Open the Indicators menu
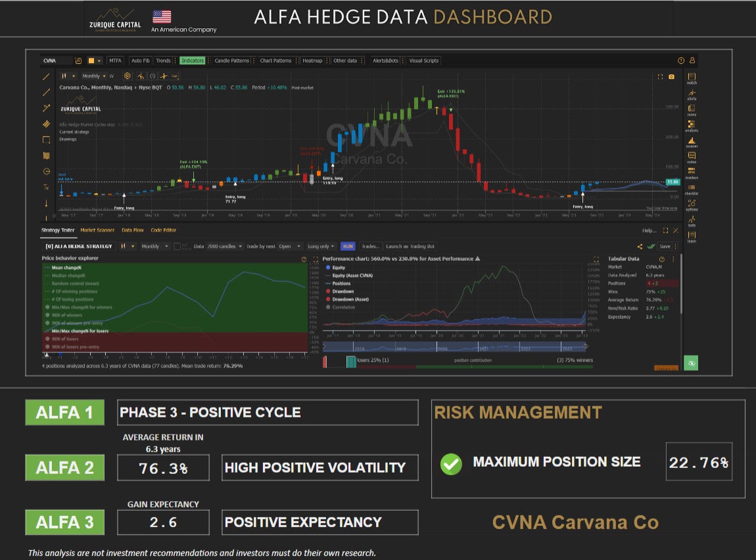The width and height of the screenshot is (756, 560). coord(193,60)
